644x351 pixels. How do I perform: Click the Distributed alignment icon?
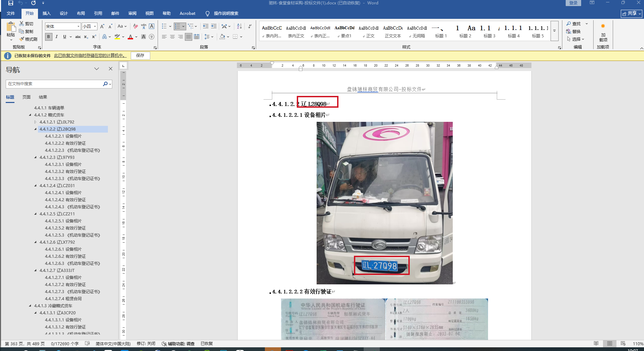(197, 37)
